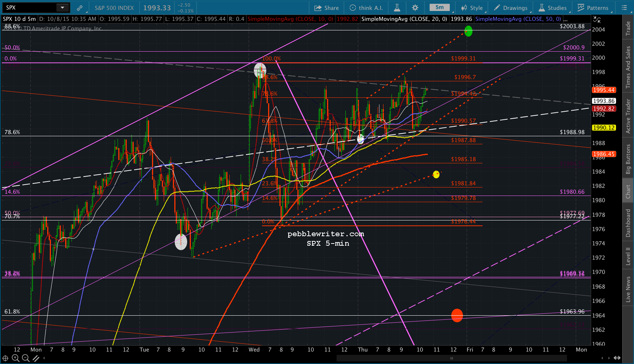634x364 pixels.
Task: Click the think A.I. button
Action: coord(366,8)
